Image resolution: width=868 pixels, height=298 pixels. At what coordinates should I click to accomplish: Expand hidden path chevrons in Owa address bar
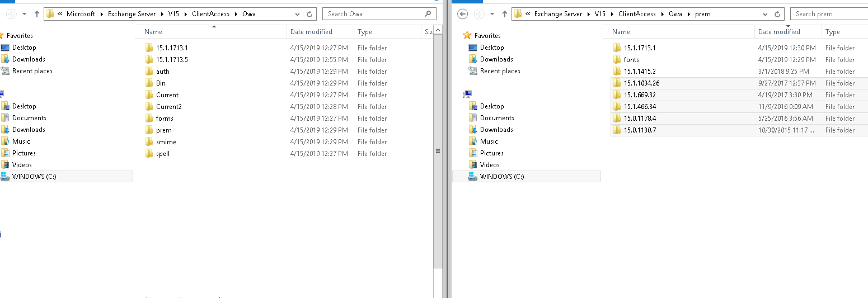60,14
